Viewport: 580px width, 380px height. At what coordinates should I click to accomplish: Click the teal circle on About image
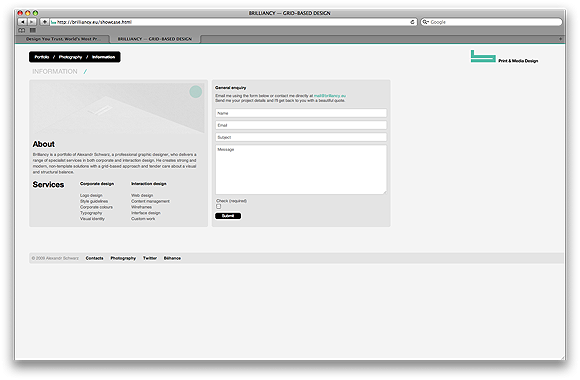pyautogui.click(x=196, y=92)
